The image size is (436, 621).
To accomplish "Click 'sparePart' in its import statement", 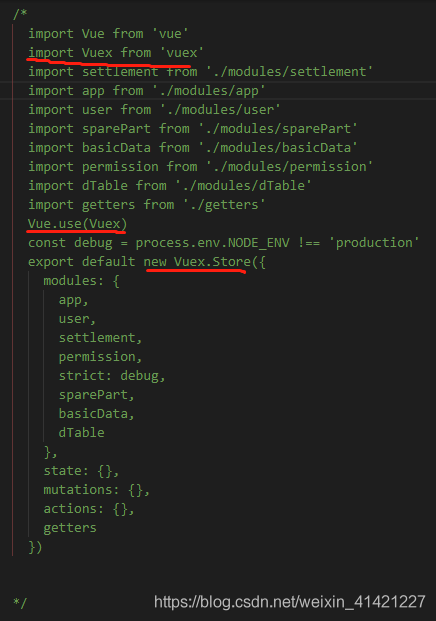I will pos(116,129).
